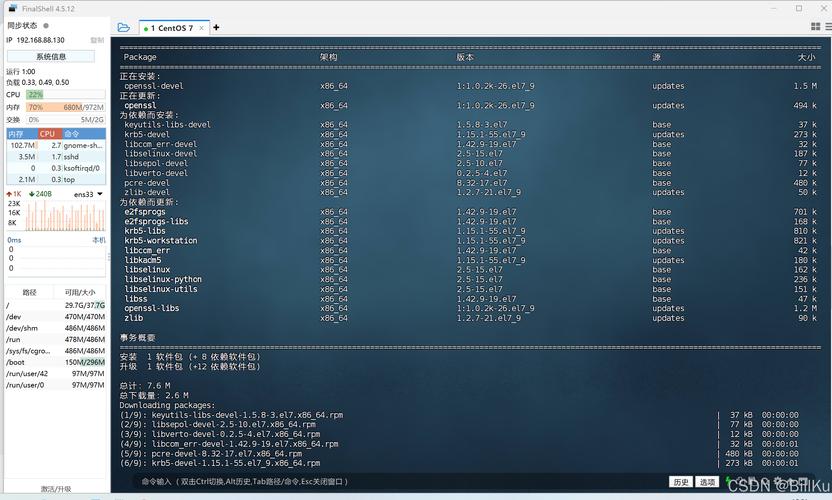
Task: Focus the 命令输入 command input field
Action: (398, 481)
